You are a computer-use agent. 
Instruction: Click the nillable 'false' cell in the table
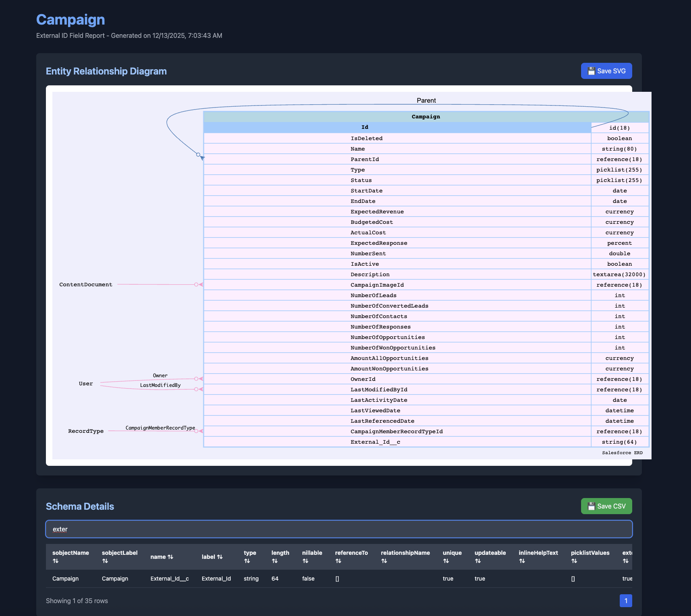[308, 579]
